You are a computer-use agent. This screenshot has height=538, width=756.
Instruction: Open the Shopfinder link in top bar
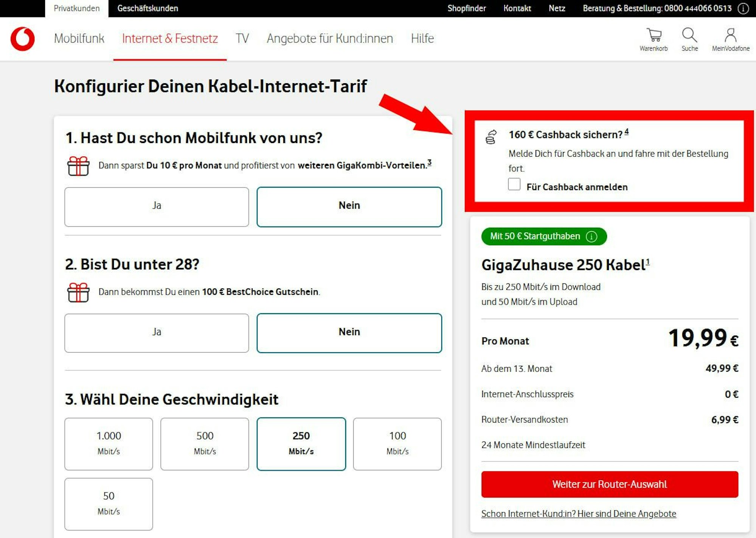click(x=466, y=8)
